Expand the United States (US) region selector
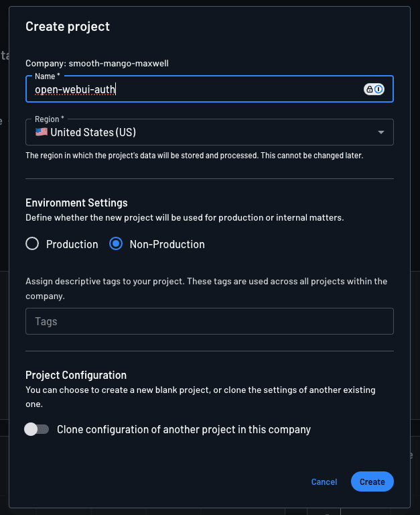 201,132
